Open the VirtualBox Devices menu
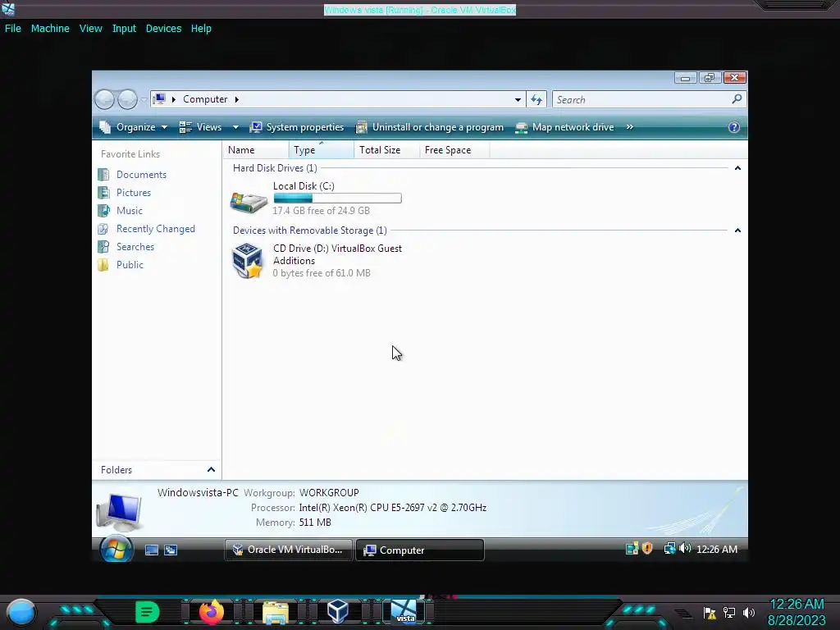The height and width of the screenshot is (630, 840). tap(163, 29)
